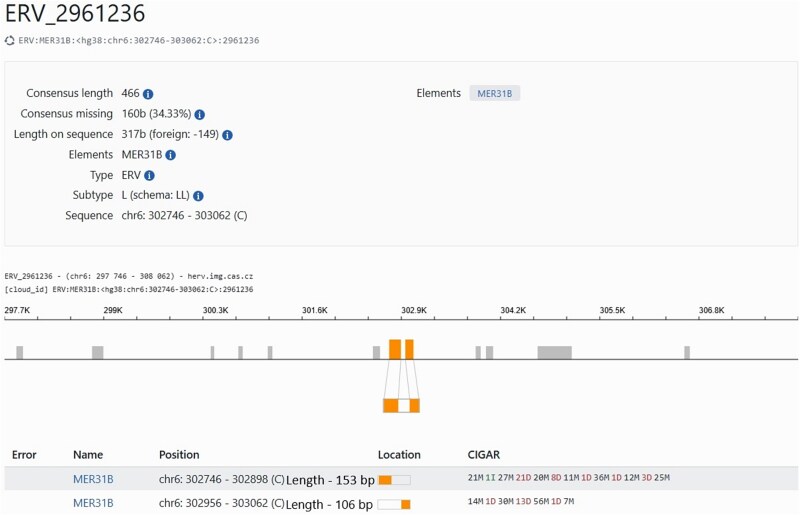This screenshot has height=515, width=800.
Task: Click the widest gray element on the track
Action: (x=555, y=353)
